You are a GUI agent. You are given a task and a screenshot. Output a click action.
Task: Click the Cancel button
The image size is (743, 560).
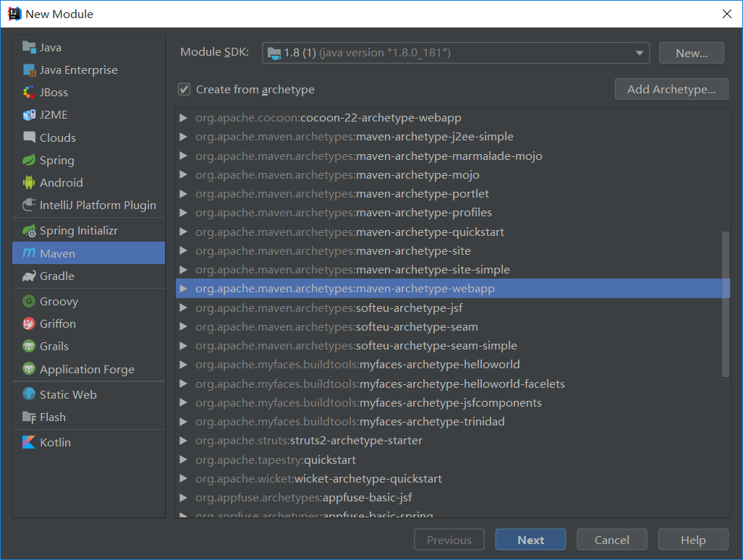tap(612, 540)
